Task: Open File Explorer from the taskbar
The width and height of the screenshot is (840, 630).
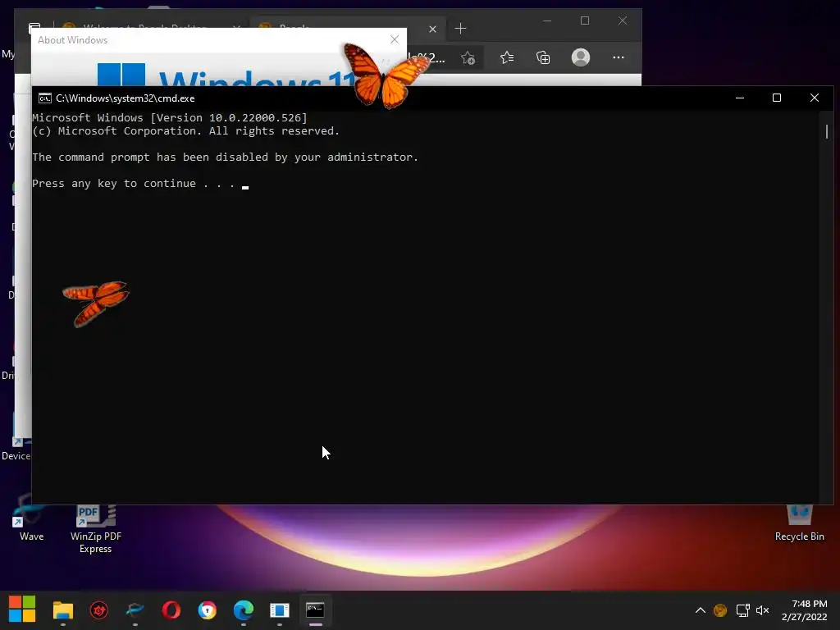Action: 62,610
